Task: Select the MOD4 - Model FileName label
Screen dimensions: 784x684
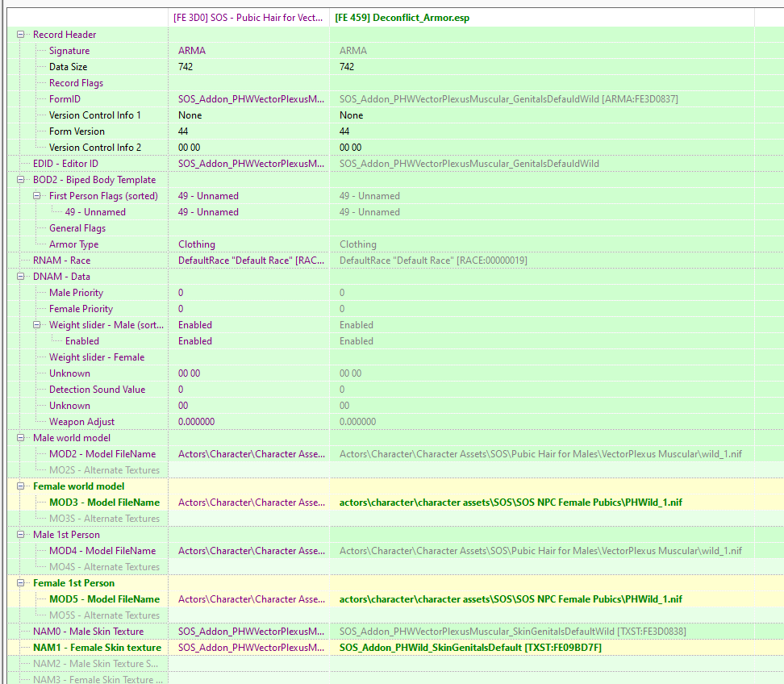Action: [102, 550]
